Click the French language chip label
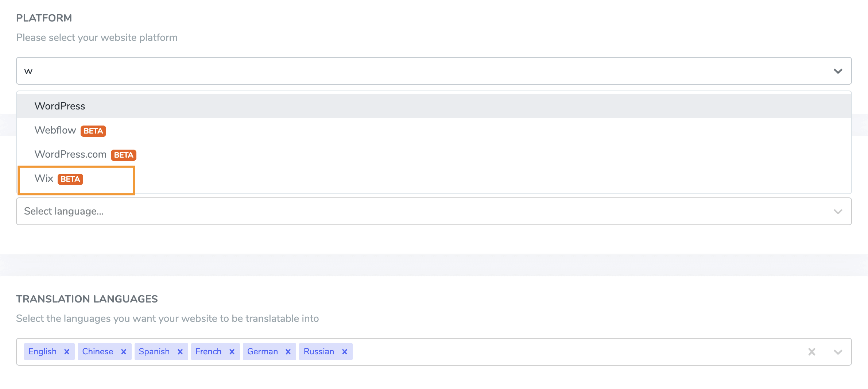The image size is (868, 389). pyautogui.click(x=209, y=351)
